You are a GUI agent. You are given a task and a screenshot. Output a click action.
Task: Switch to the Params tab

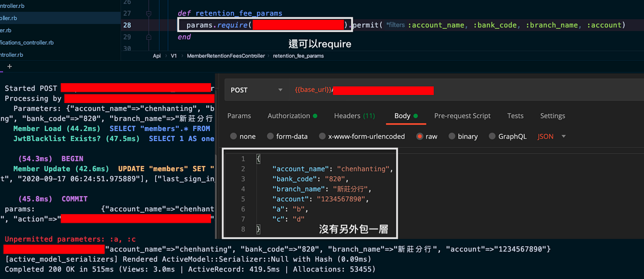pos(239,116)
